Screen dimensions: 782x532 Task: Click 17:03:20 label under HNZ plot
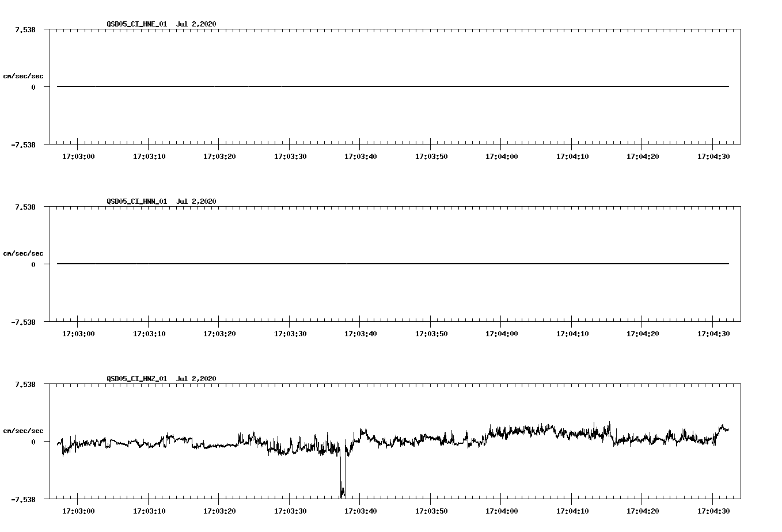219,511
